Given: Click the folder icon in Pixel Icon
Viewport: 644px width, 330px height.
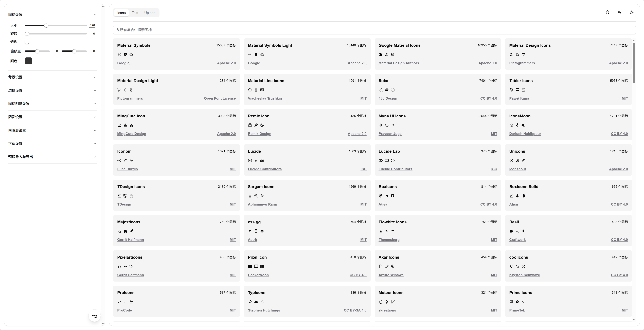Looking at the screenshot, I should [x=250, y=266].
